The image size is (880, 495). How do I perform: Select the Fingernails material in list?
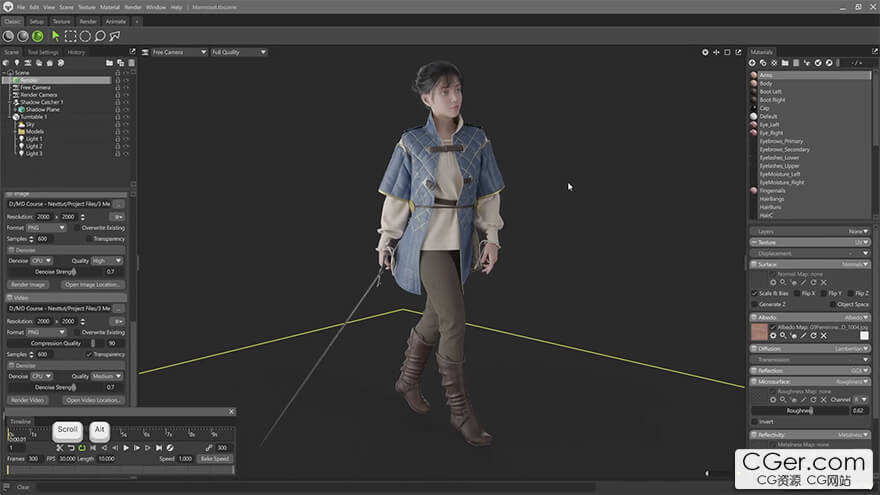point(773,190)
